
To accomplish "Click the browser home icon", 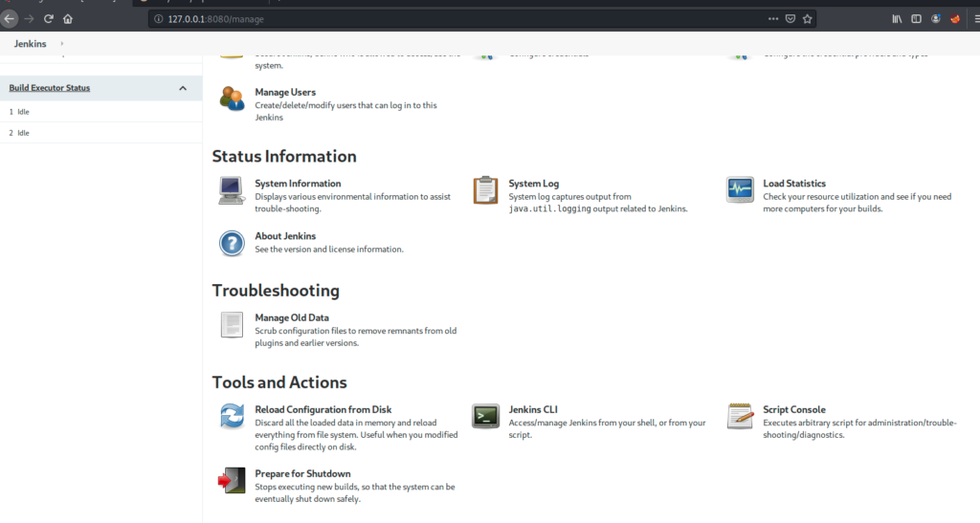I will tap(68, 19).
